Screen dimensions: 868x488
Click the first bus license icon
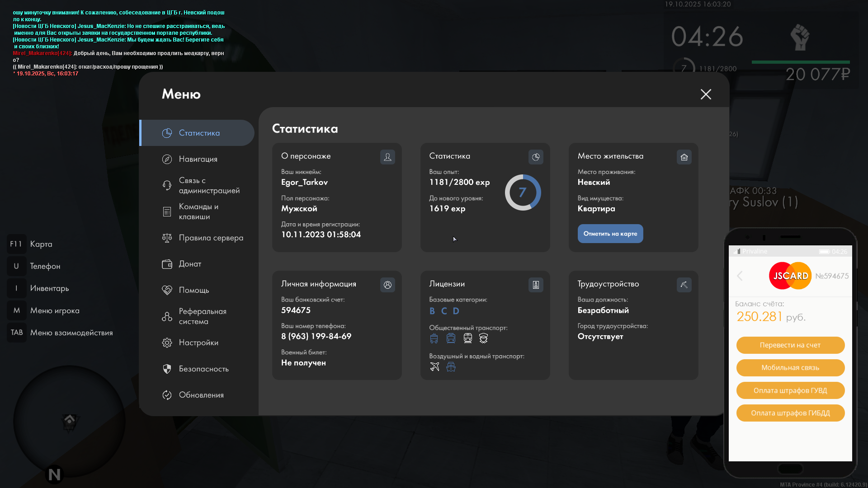tap(434, 338)
